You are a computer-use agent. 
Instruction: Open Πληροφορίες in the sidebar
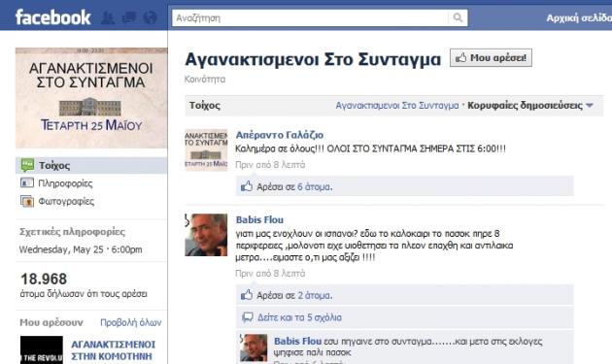[65, 183]
